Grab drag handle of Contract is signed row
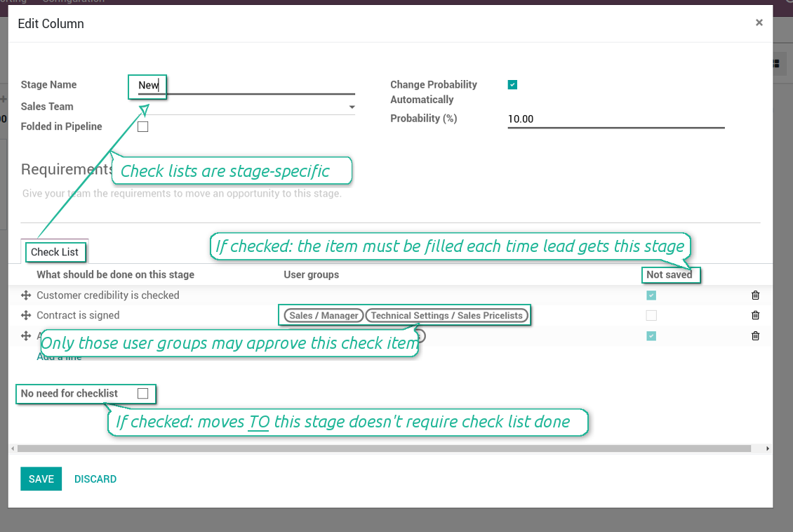 pos(27,316)
